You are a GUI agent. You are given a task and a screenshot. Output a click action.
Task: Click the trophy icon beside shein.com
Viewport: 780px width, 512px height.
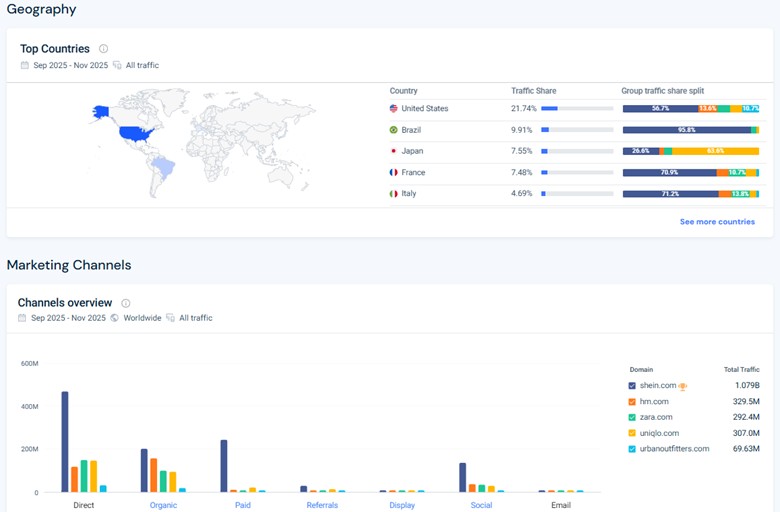point(682,386)
